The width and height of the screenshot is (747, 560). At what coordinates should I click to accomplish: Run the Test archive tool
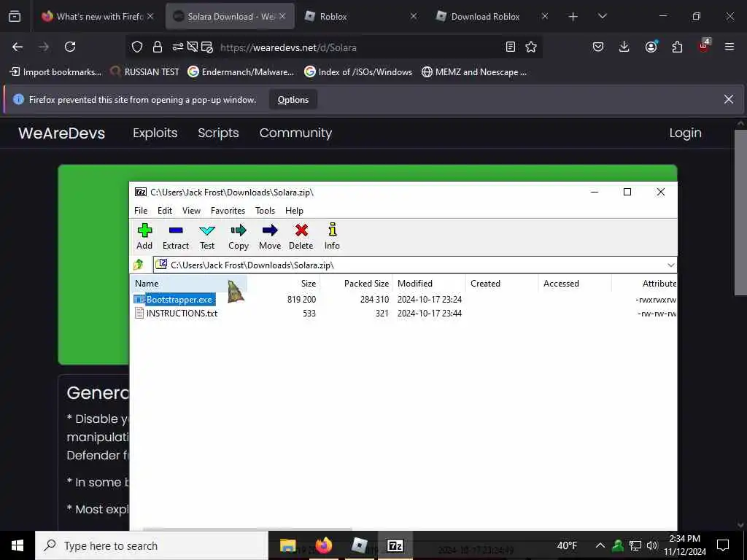point(207,237)
